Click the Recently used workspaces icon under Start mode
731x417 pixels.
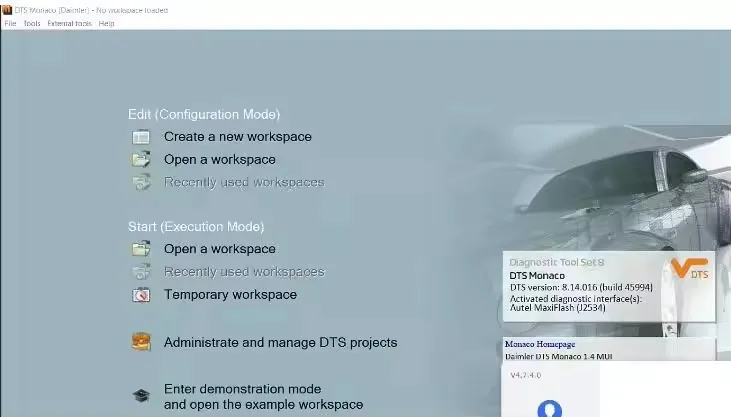click(x=141, y=271)
